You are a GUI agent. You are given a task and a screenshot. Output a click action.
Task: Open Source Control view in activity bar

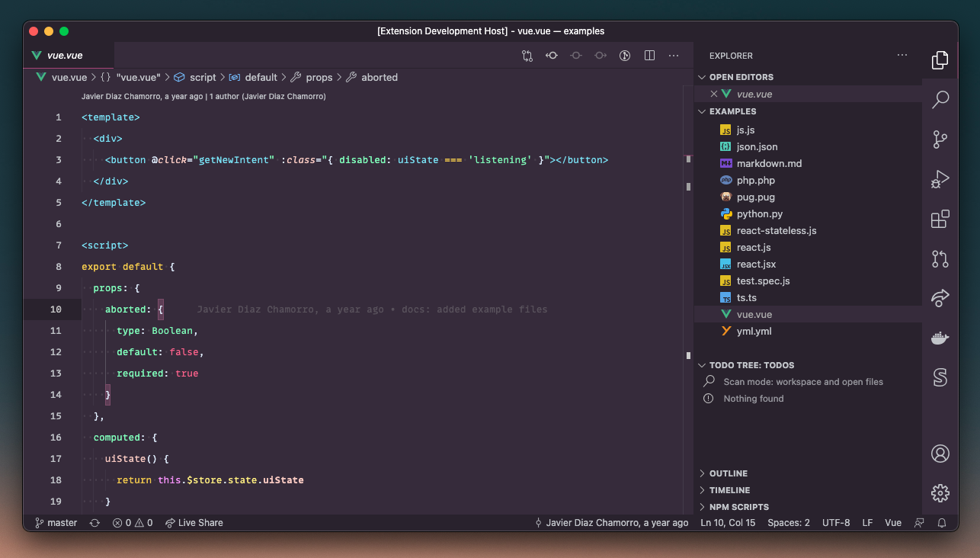pos(940,139)
